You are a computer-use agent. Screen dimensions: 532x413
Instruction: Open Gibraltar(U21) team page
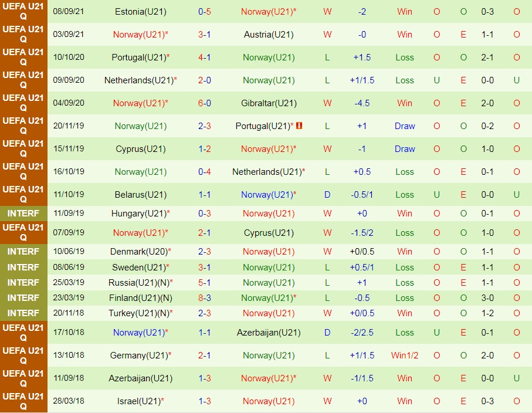(x=269, y=103)
